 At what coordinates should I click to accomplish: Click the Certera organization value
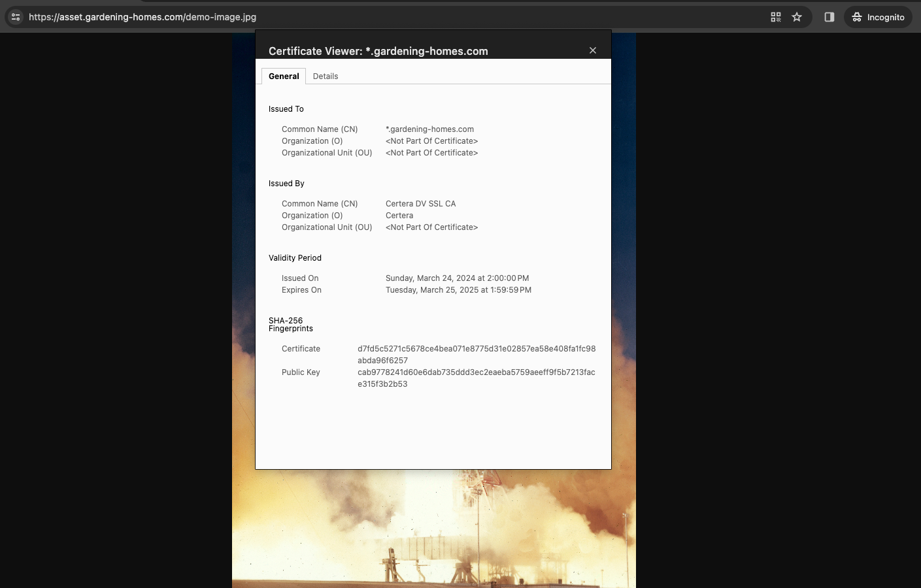[399, 216]
